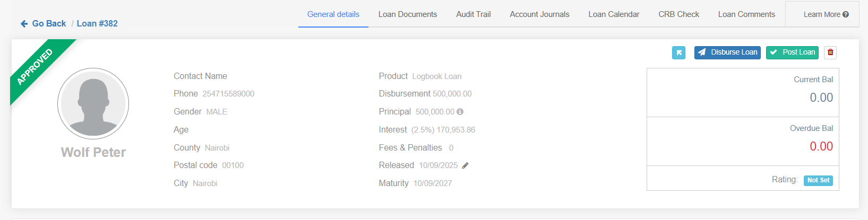The width and height of the screenshot is (868, 220).
Task: View the Loan Calendar tab
Action: (614, 14)
